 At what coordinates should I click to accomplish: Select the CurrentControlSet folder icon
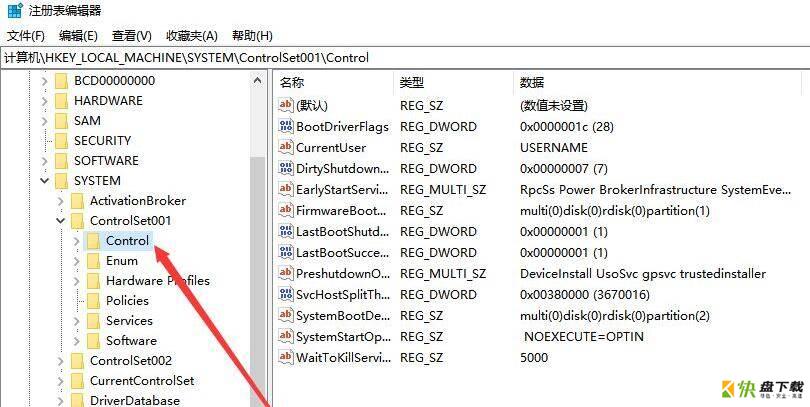click(x=77, y=381)
